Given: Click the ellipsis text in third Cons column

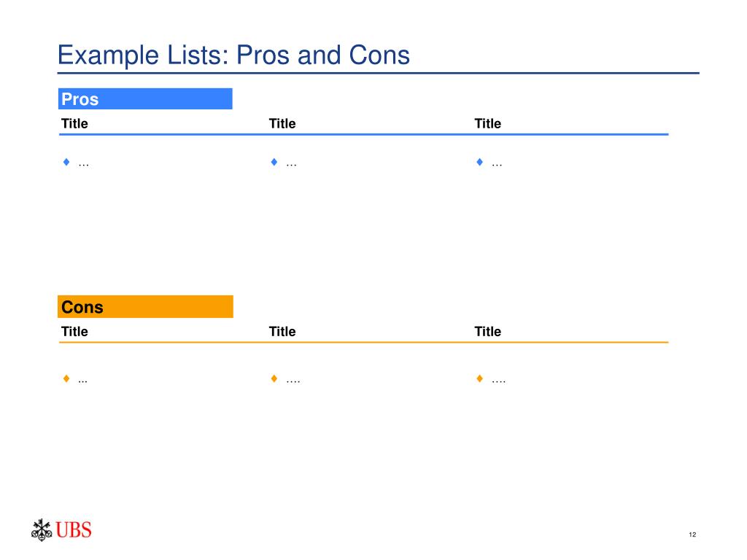Looking at the screenshot, I should (x=499, y=382).
